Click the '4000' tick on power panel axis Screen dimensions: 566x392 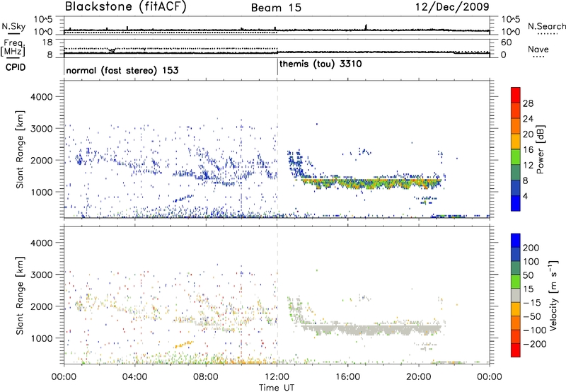42,97
